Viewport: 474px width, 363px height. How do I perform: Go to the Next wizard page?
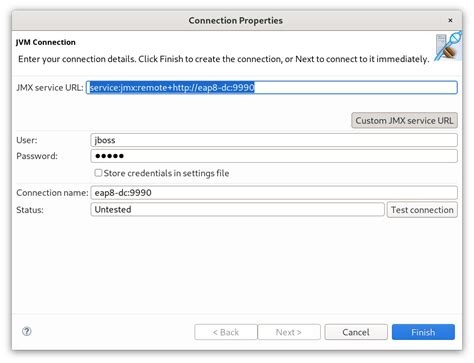point(289,332)
